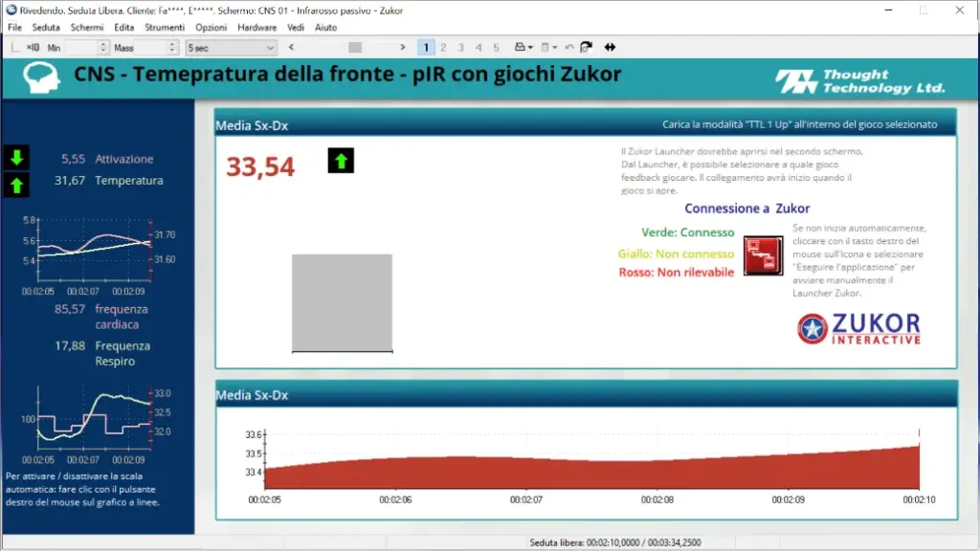The width and height of the screenshot is (980, 551).
Task: Click the green down arrow next to Attivazione
Action: (16, 158)
